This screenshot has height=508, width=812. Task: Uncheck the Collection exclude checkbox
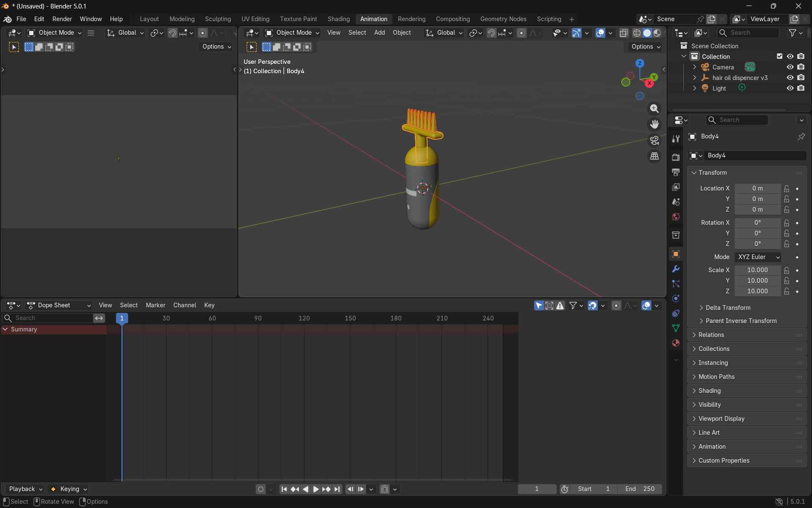779,56
